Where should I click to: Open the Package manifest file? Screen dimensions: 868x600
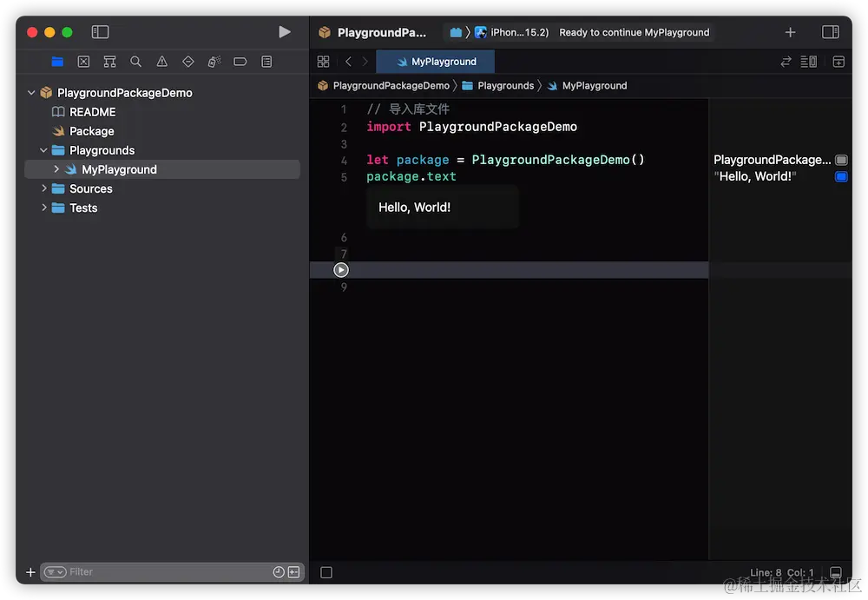click(91, 131)
